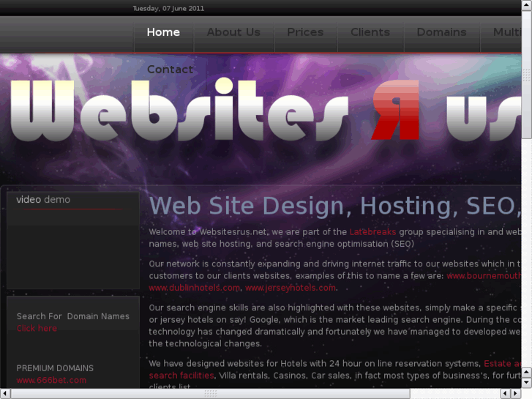The height and width of the screenshot is (399, 532).
Task: Open the www.jerseyhotels.com link
Action: [x=291, y=288]
